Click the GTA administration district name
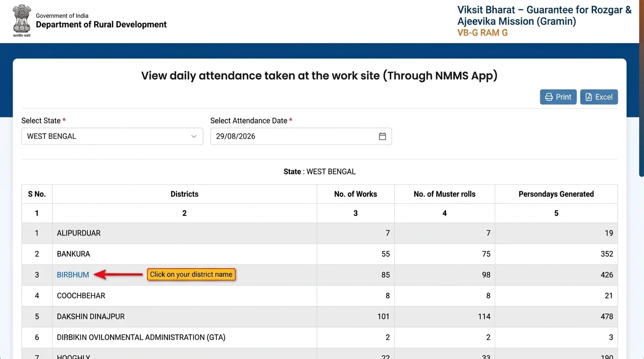This screenshot has width=644, height=359. 141,337
